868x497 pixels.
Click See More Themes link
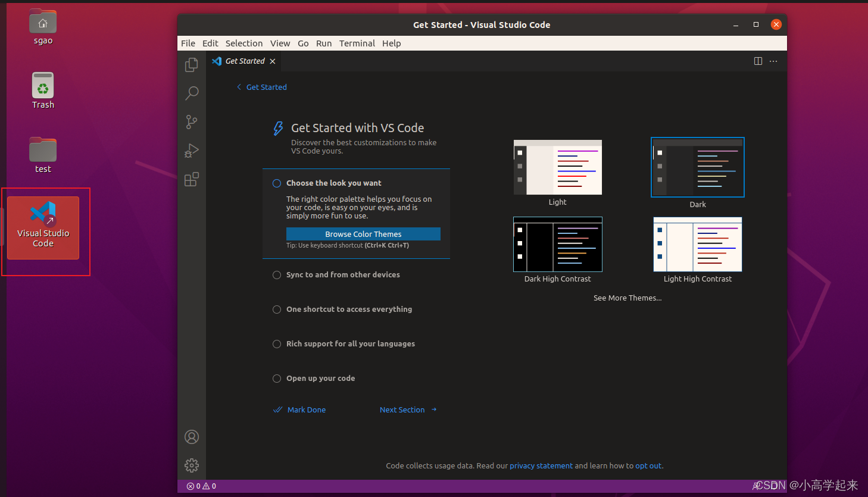click(x=627, y=298)
